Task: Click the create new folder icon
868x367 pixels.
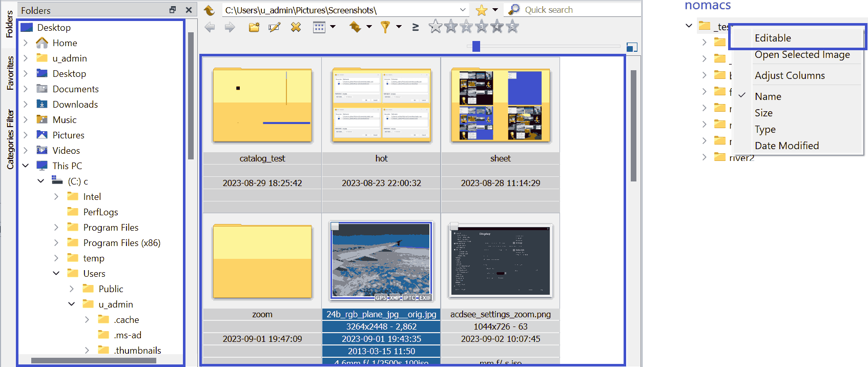Action: [x=254, y=27]
